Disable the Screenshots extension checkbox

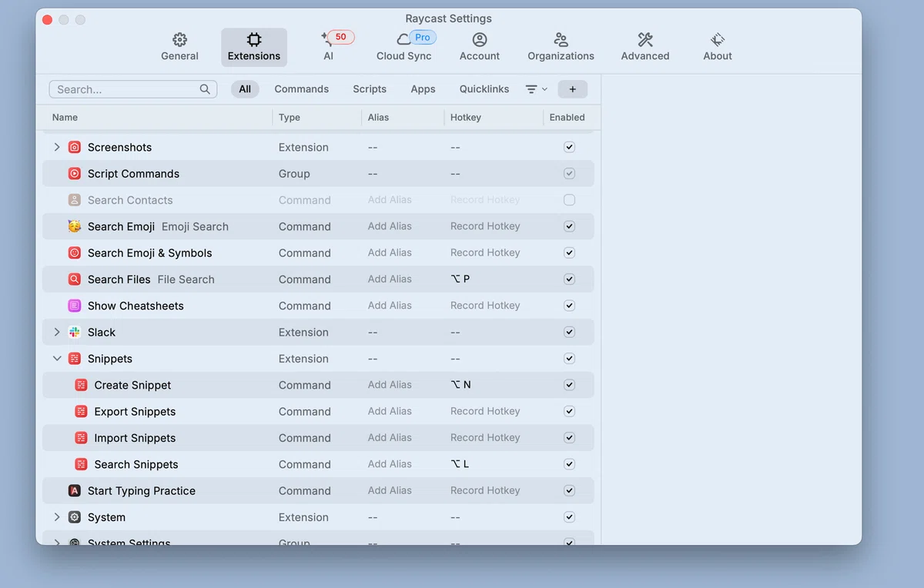[569, 147]
